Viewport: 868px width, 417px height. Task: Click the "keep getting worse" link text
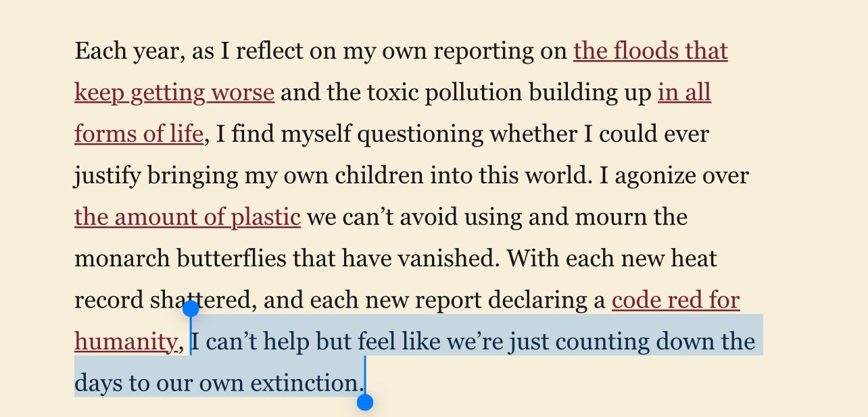click(x=174, y=93)
